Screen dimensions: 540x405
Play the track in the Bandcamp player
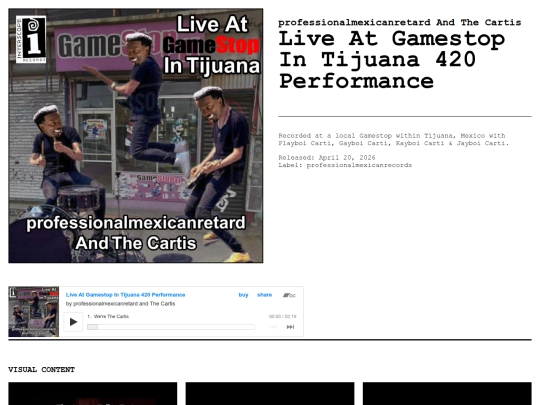[73, 322]
